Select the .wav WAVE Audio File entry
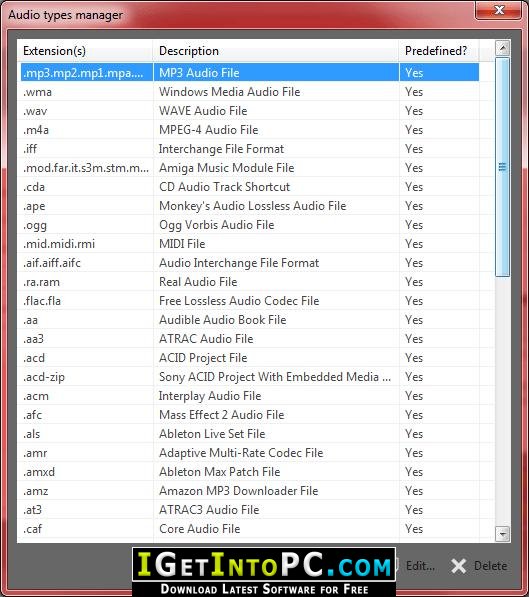Screen dimensions: 529x597 250,110
